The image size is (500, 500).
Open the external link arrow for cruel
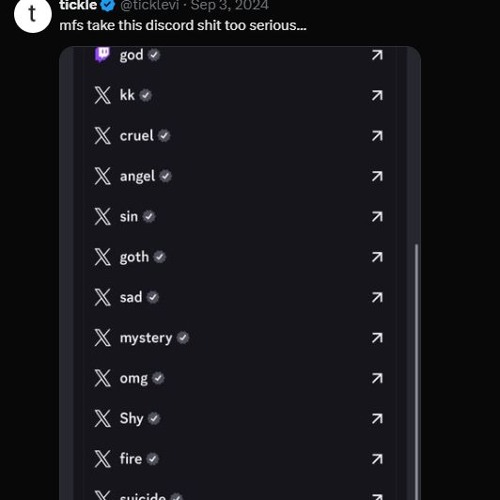[x=377, y=136]
